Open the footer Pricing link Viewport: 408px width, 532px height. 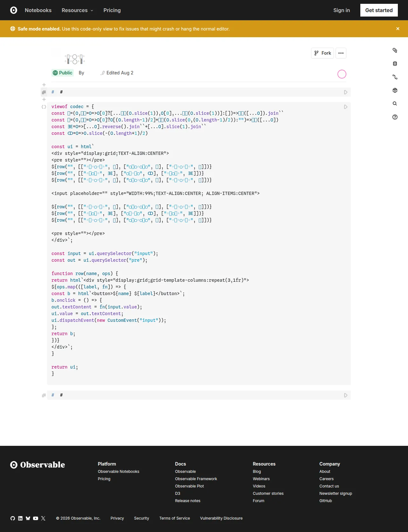pyautogui.click(x=104, y=479)
